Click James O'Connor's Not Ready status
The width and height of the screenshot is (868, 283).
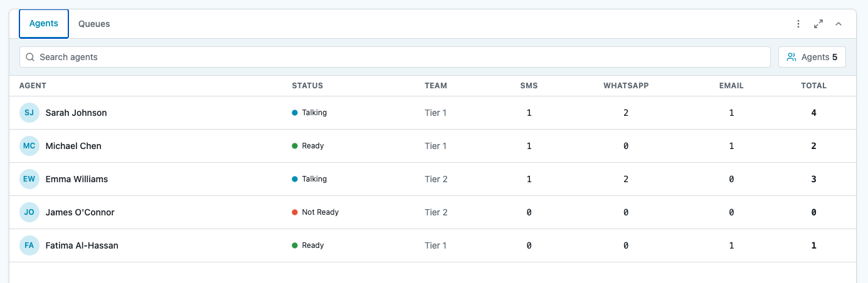tap(315, 212)
